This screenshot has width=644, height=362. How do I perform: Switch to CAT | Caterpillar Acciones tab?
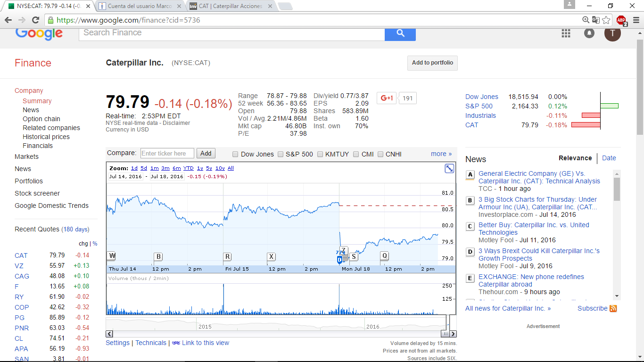coord(231,6)
